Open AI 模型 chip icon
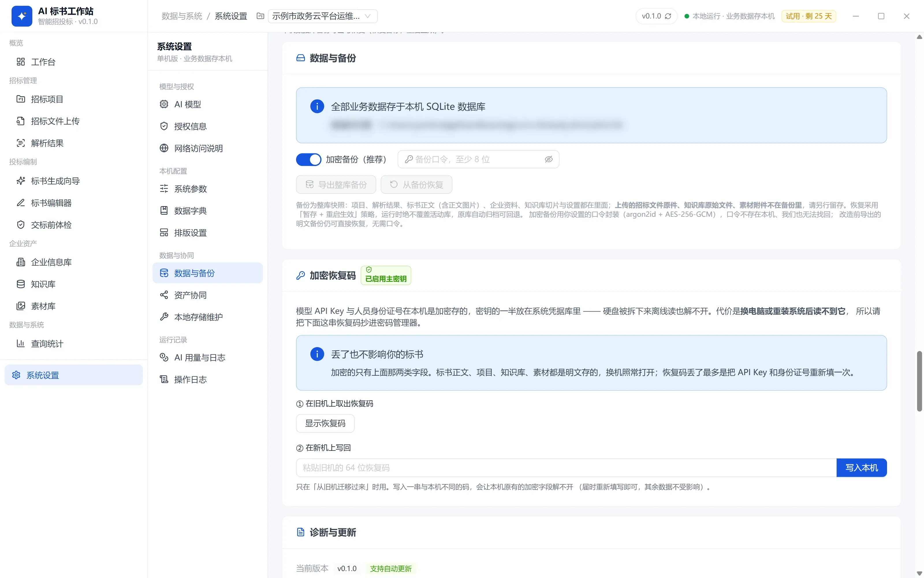Image resolution: width=924 pixels, height=578 pixels. [164, 104]
